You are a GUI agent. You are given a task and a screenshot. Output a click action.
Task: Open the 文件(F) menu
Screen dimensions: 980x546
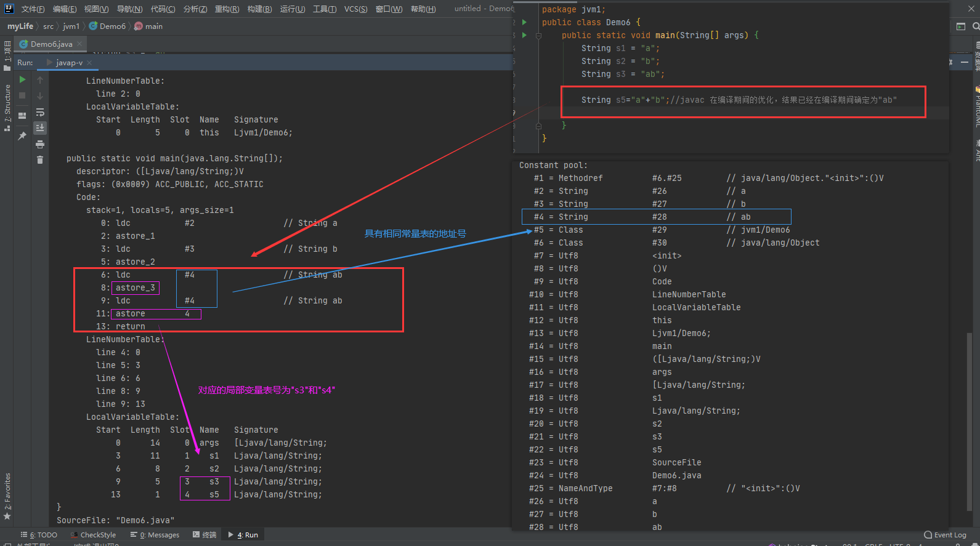33,9
